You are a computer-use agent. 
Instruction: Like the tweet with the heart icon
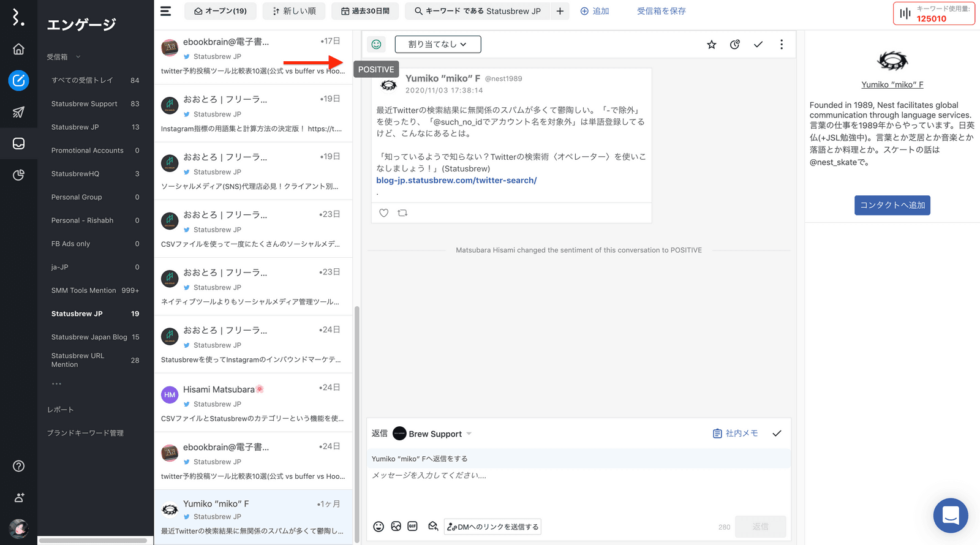click(x=384, y=213)
